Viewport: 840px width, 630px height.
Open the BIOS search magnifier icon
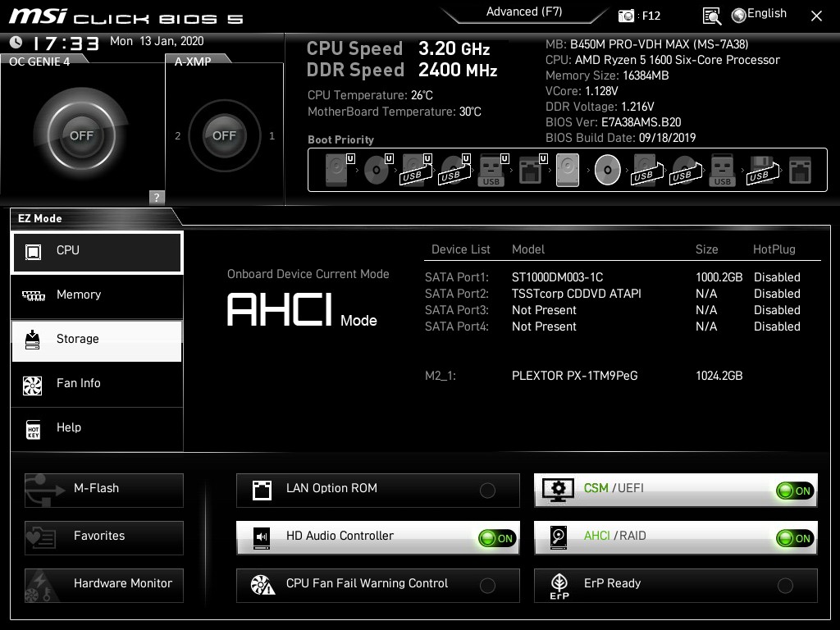[x=711, y=16]
